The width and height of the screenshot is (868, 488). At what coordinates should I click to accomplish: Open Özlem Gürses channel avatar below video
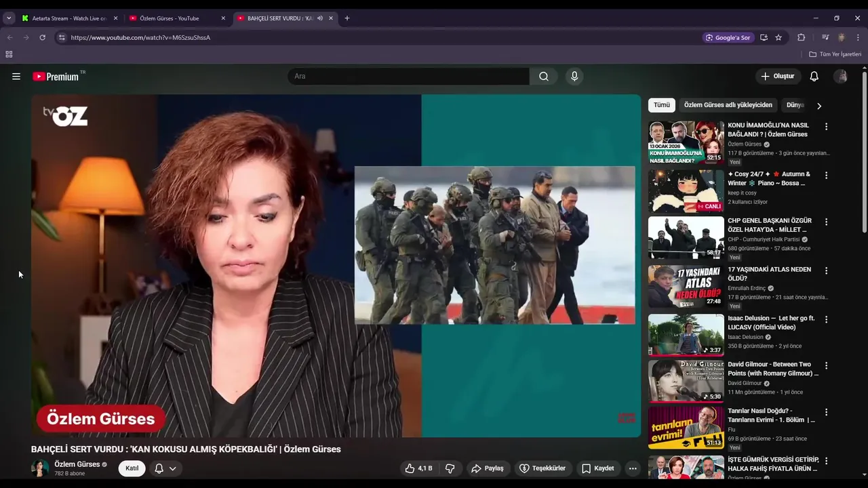[40, 468]
